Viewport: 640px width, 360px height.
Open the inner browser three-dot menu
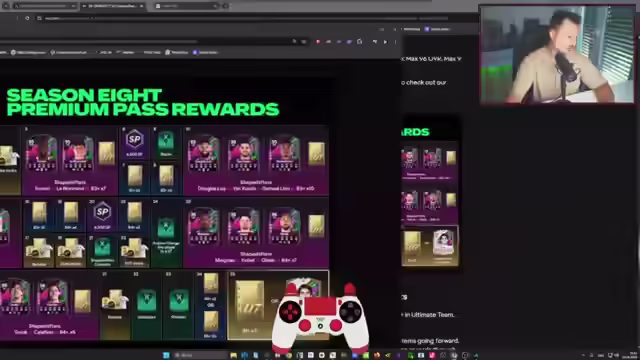[395, 42]
